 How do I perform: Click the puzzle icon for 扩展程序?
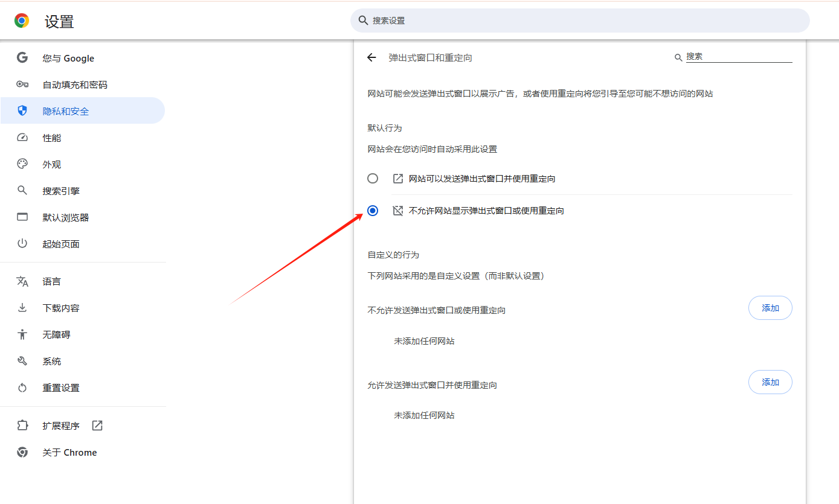point(22,426)
